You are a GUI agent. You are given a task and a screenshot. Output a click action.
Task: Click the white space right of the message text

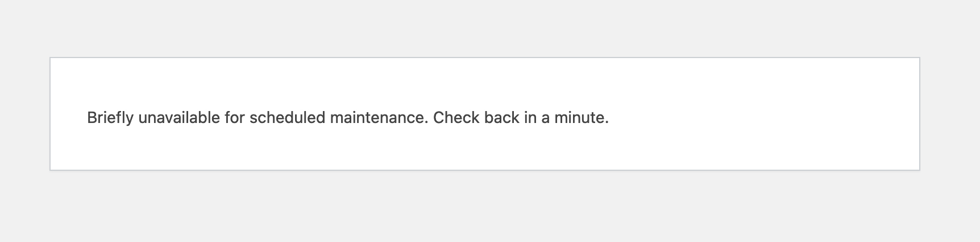pos(762,118)
